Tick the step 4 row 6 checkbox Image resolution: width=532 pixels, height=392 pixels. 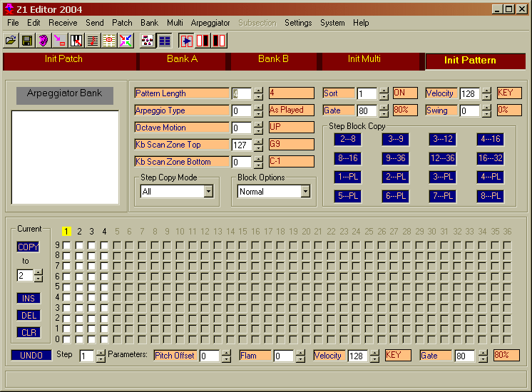105,277
